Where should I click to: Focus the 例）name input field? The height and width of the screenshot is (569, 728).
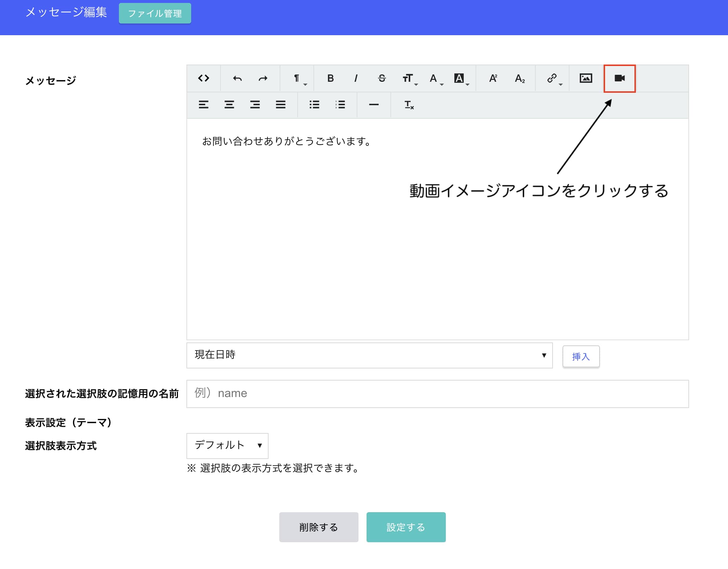tap(437, 394)
